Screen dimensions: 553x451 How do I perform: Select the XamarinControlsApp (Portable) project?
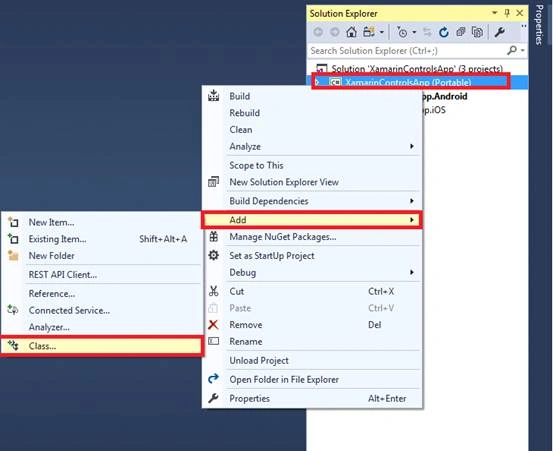pos(408,83)
